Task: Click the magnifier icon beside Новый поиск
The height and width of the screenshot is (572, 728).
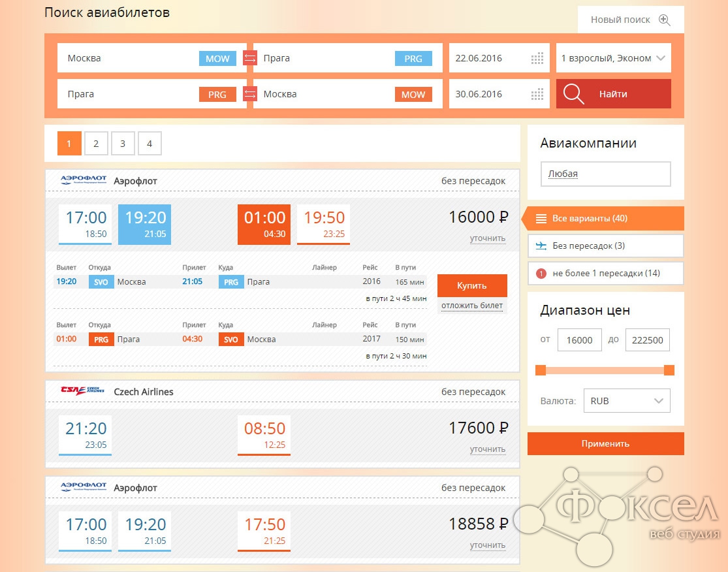Action: (x=664, y=20)
